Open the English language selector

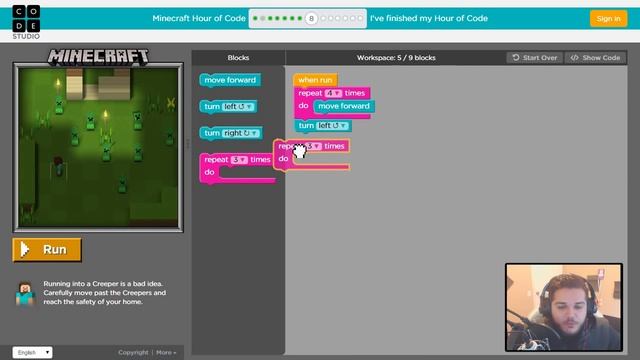32,352
